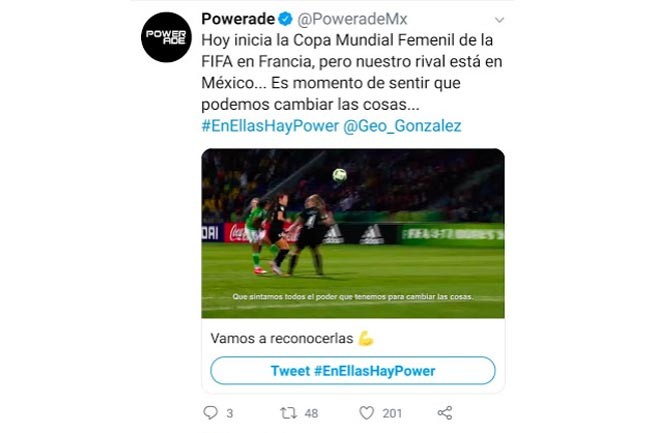Click the share icon
Image resolution: width=650 pixels, height=433 pixels.
[x=445, y=413]
